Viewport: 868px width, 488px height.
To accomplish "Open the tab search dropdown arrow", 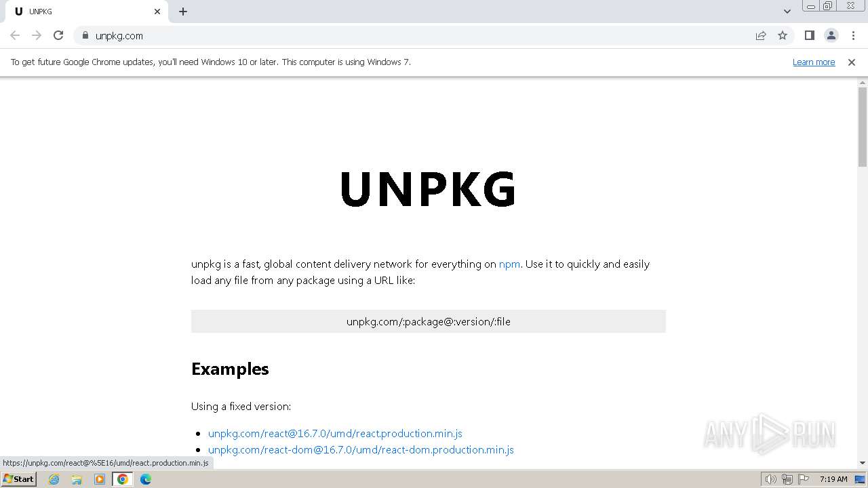I will pyautogui.click(x=787, y=12).
